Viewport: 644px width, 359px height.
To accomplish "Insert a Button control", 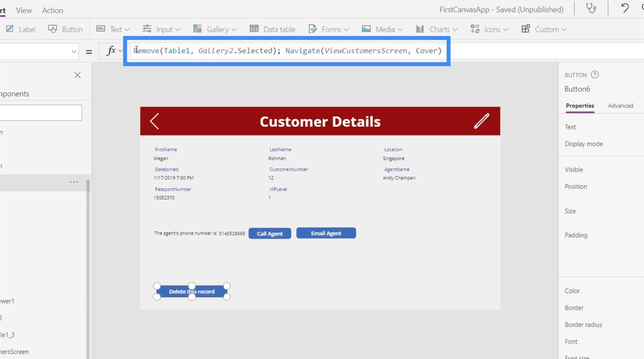I will 65,29.
